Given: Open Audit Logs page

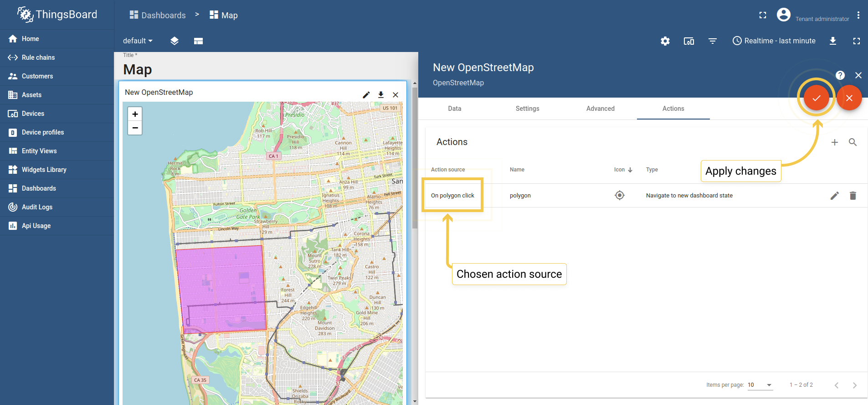Looking at the screenshot, I should tap(57, 207).
